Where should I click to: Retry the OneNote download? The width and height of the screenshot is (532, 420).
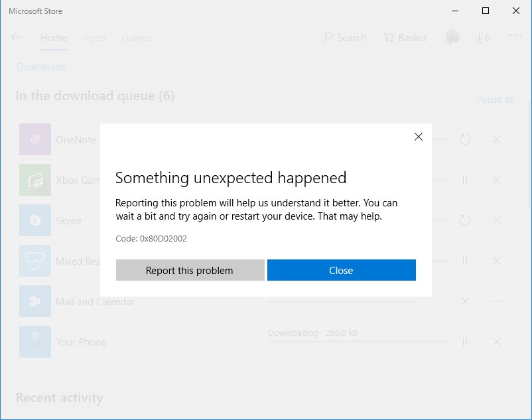(465, 139)
